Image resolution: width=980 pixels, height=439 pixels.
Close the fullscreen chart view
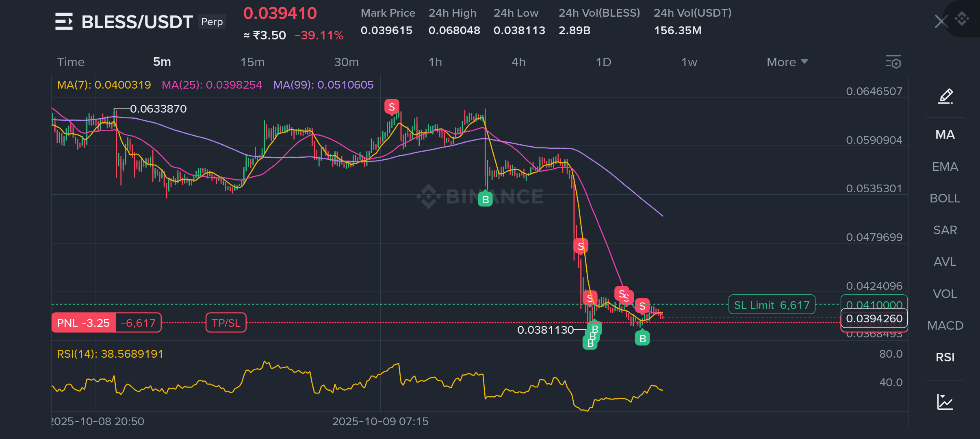941,21
